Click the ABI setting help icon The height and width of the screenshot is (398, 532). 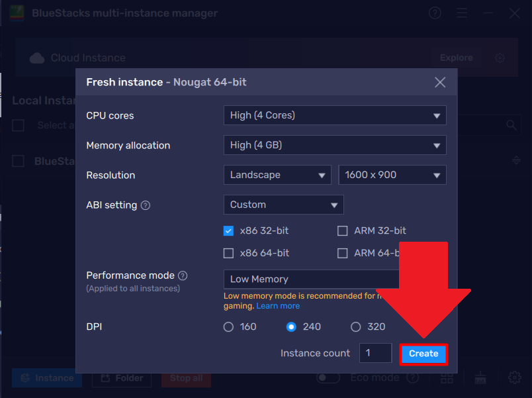145,205
